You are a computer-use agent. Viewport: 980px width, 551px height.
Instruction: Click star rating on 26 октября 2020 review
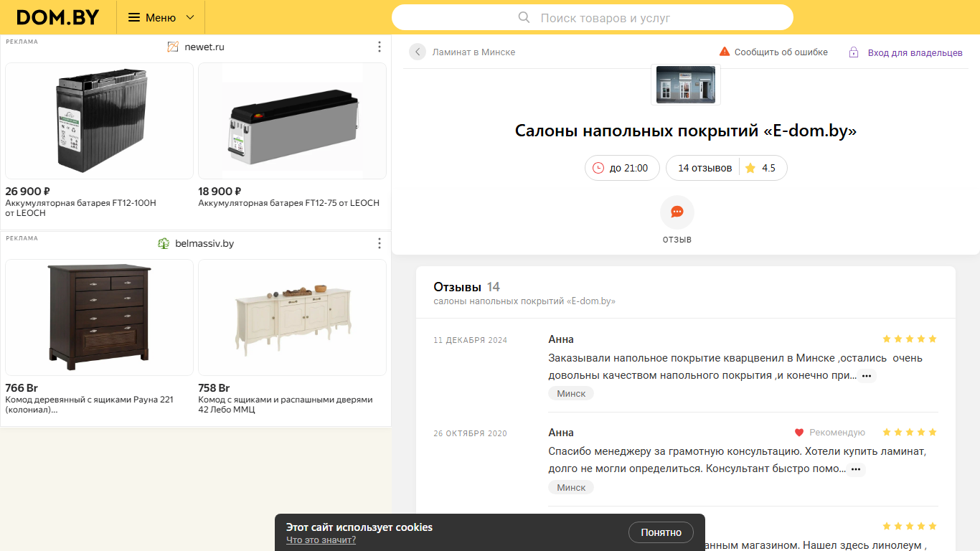pyautogui.click(x=910, y=433)
